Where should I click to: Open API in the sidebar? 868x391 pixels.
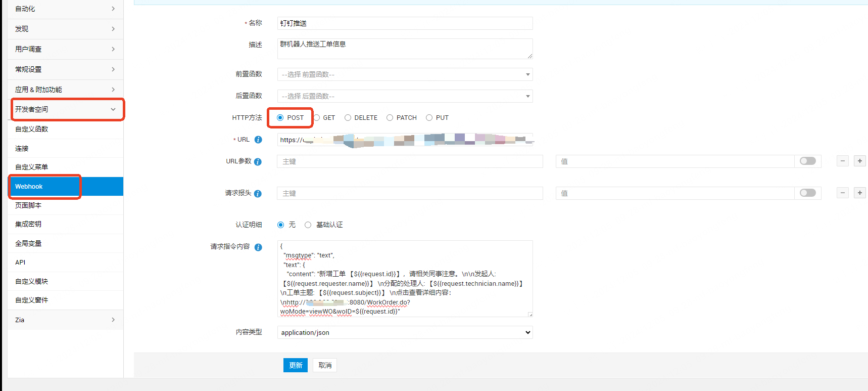click(65, 263)
